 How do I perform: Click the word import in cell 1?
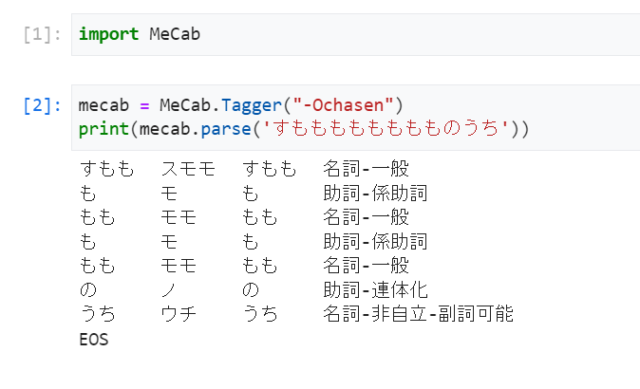109,34
